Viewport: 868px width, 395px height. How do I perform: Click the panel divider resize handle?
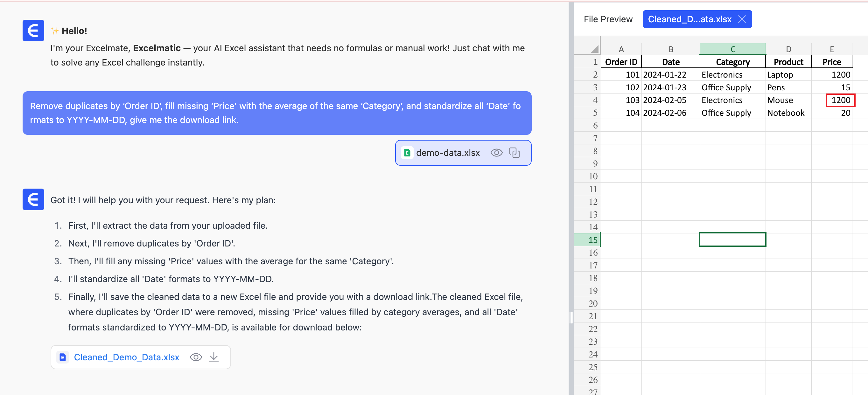point(571,317)
